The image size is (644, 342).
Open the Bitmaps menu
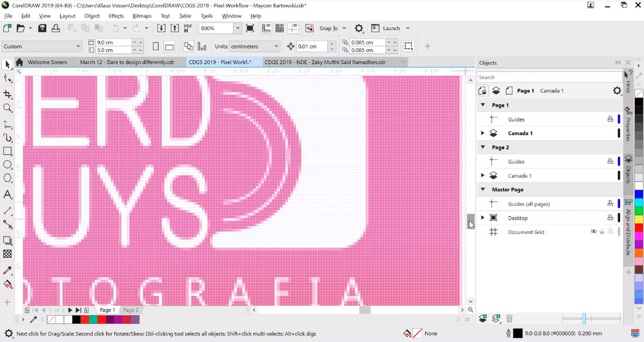click(142, 16)
